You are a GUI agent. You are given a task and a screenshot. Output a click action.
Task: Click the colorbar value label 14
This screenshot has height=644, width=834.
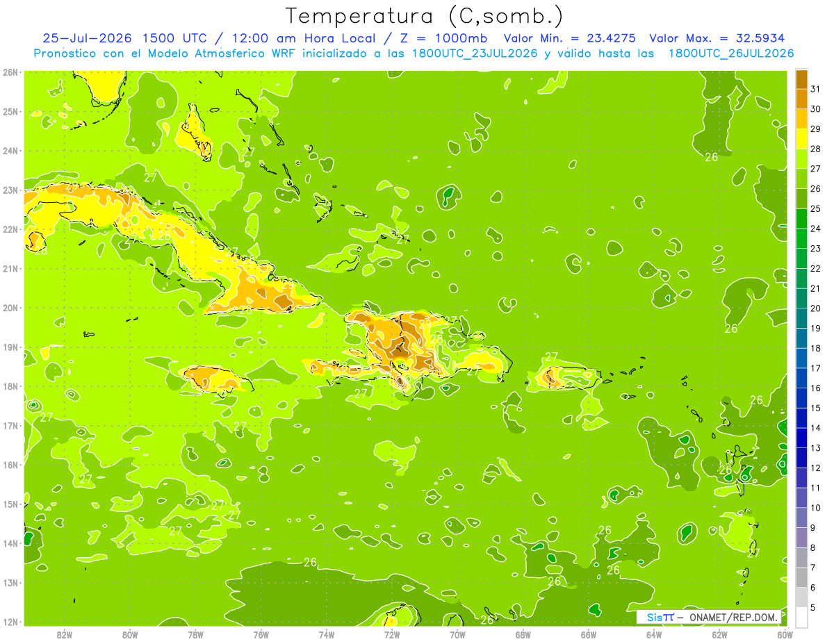816,428
